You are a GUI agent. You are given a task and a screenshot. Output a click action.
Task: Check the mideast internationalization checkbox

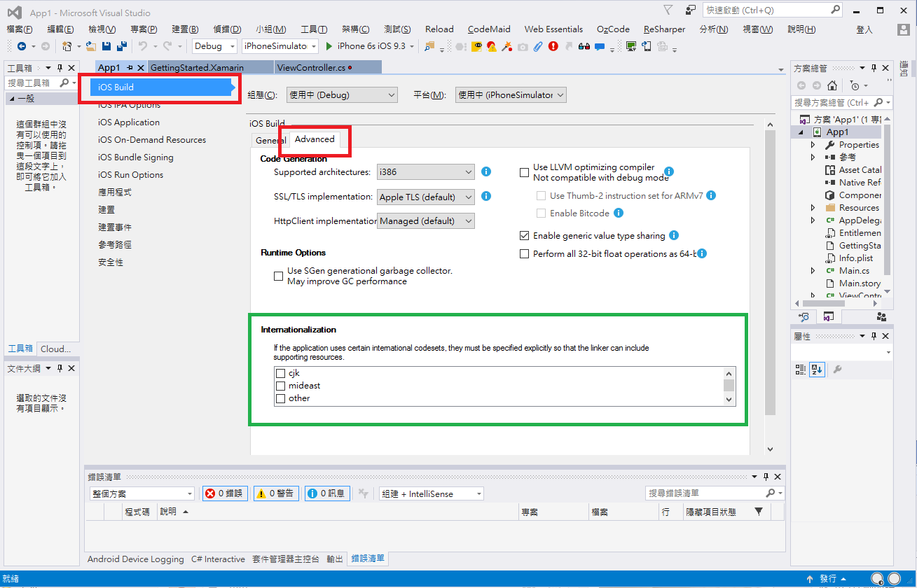point(281,386)
